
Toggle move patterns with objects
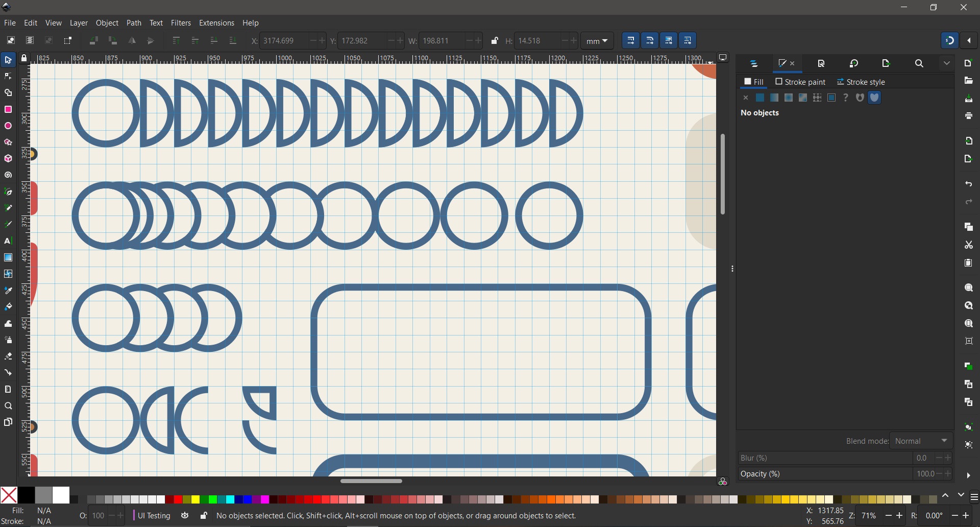tap(688, 40)
